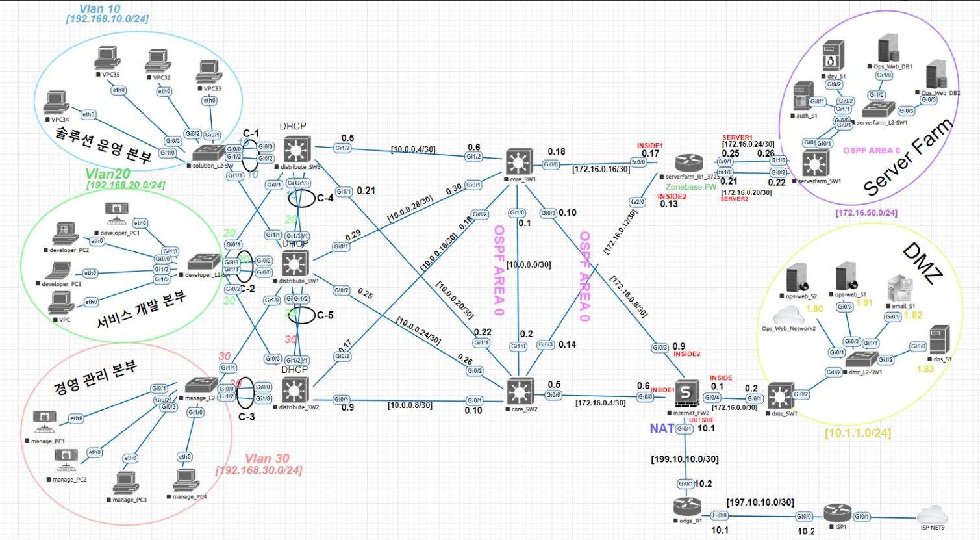Click the [172.16.50.0/24] subnet label
The height and width of the screenshot is (540, 980).
(866, 213)
